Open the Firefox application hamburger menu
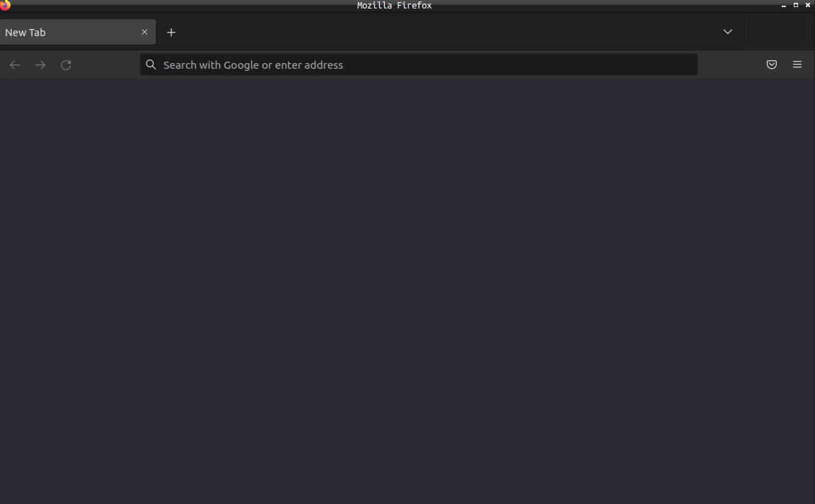Image resolution: width=815 pixels, height=504 pixels. pos(797,65)
